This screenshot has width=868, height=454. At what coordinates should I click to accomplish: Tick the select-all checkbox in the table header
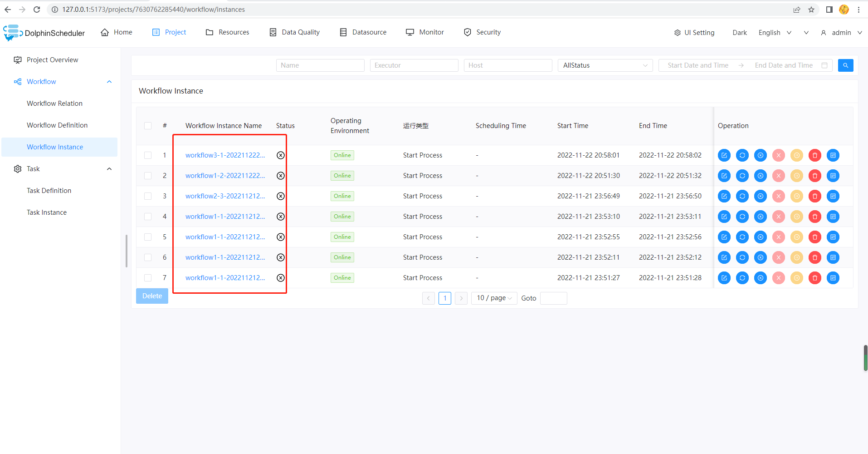(148, 126)
